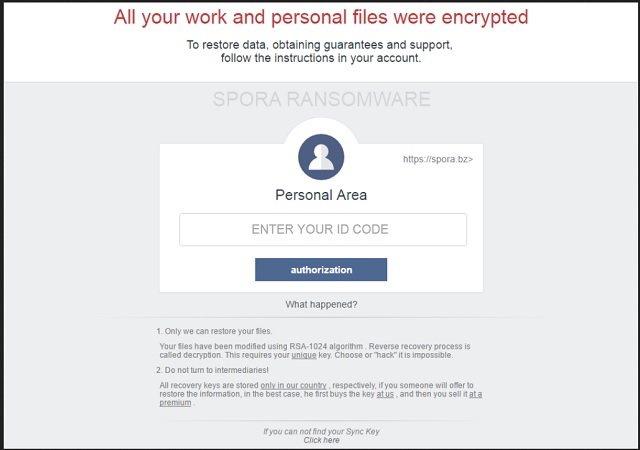Click 'only in our country' underlined link
640x450 pixels.
point(293,385)
